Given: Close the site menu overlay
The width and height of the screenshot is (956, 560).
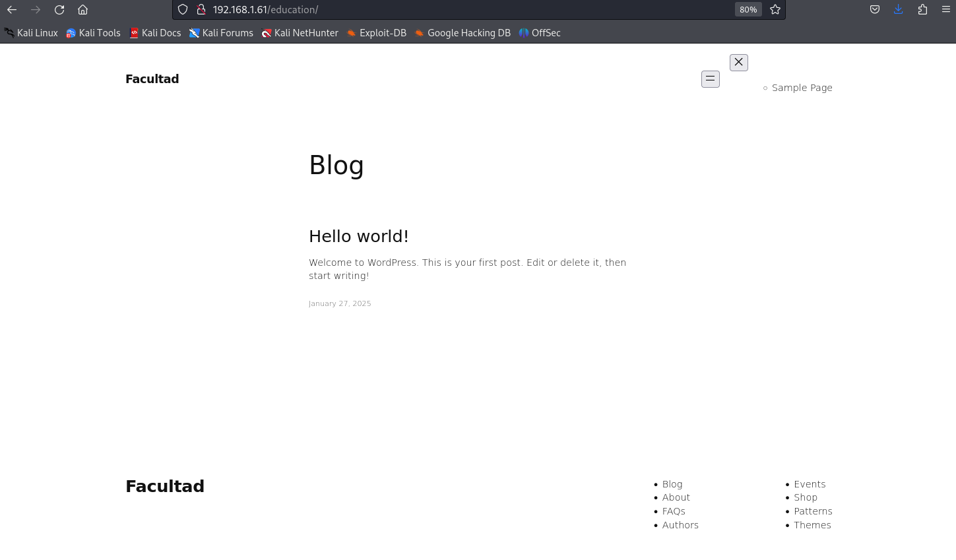Looking at the screenshot, I should coord(738,63).
